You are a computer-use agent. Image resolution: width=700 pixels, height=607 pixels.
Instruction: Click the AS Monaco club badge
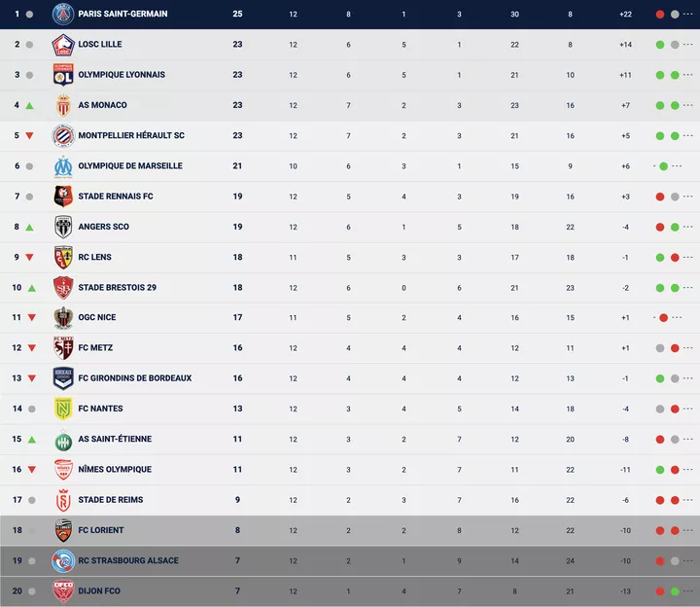point(63,105)
